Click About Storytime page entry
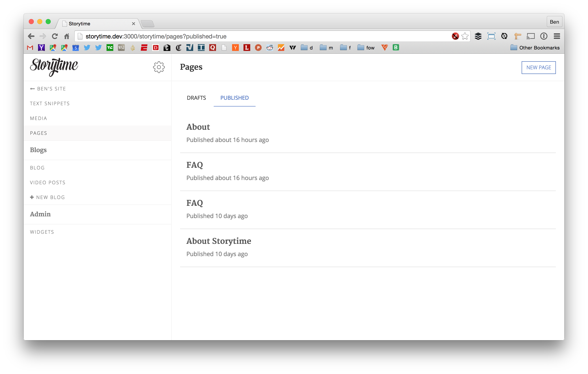 click(x=219, y=241)
